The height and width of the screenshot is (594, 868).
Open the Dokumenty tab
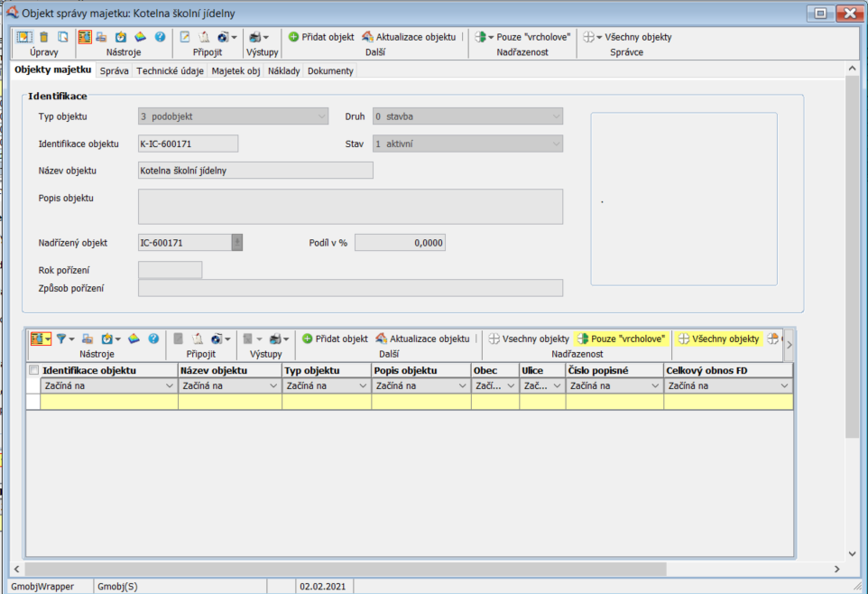(x=330, y=70)
